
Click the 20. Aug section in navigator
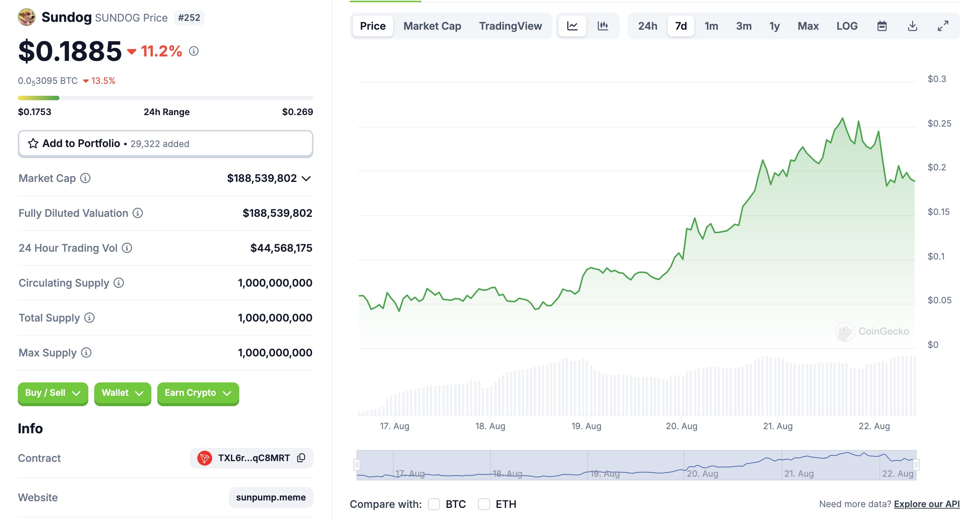pyautogui.click(x=733, y=465)
